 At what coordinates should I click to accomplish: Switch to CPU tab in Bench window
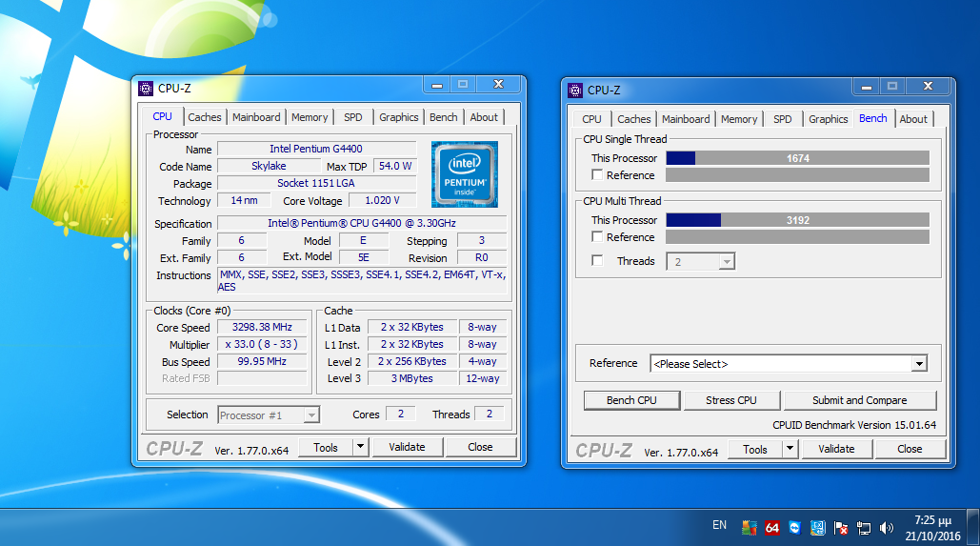591,119
